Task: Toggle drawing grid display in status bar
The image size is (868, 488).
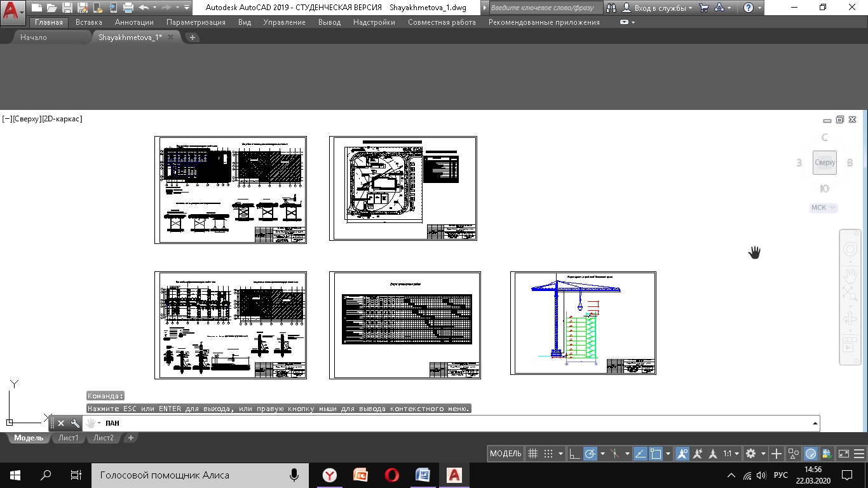Action: (x=533, y=454)
